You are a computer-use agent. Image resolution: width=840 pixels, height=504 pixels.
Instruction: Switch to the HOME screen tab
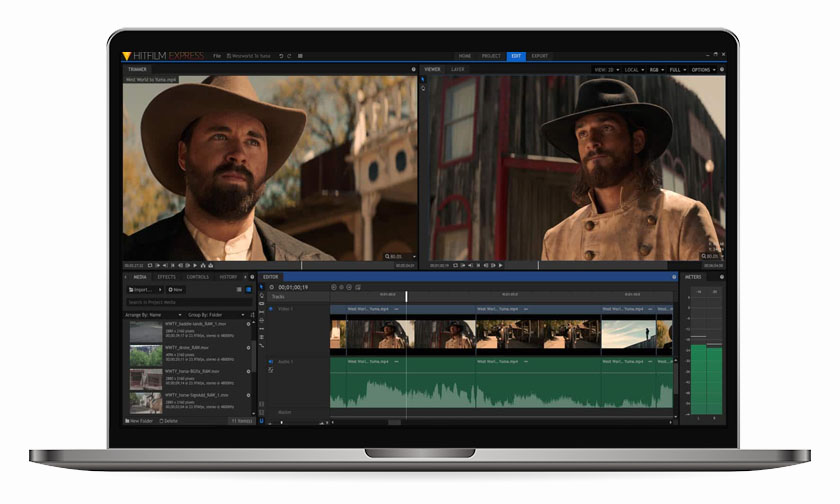pyautogui.click(x=465, y=56)
